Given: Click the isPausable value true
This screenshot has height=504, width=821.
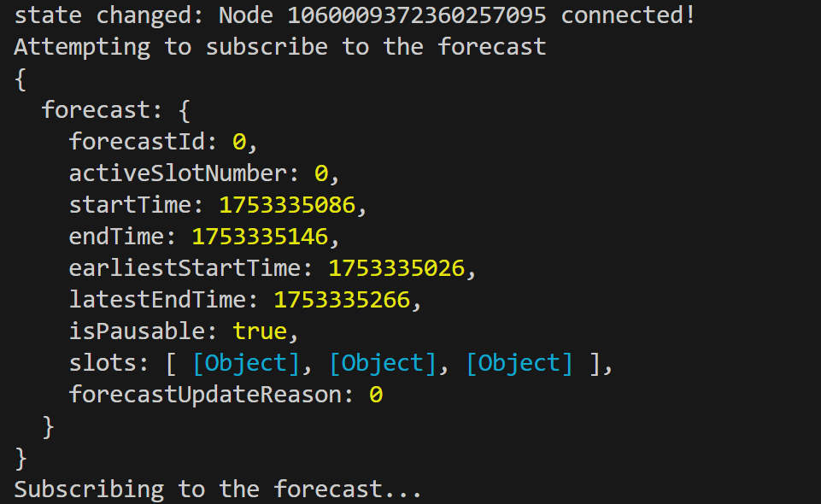Looking at the screenshot, I should point(260,331).
